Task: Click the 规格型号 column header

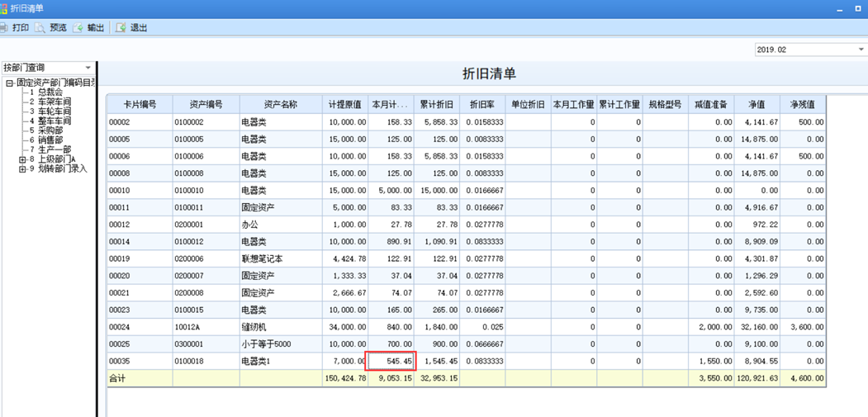Action: coord(665,104)
